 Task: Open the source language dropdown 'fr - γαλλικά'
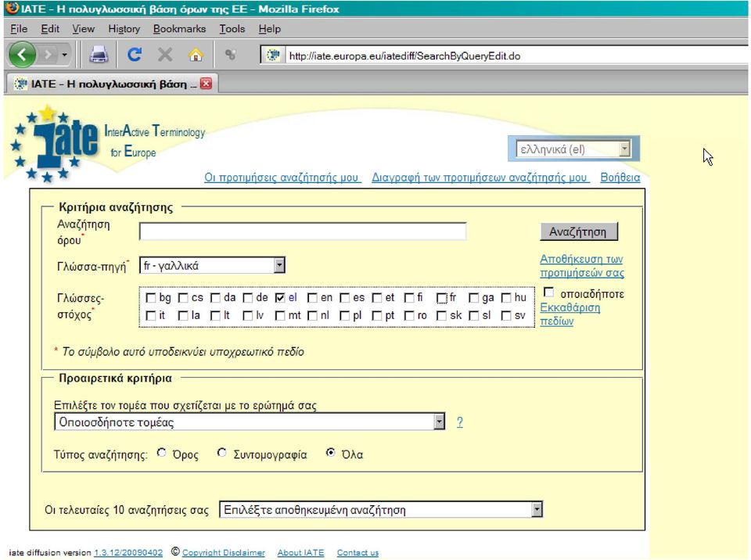coord(212,265)
